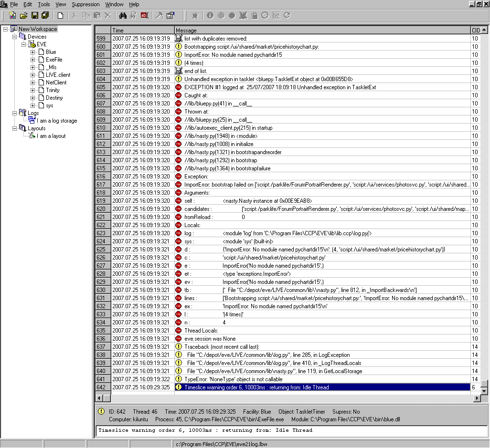
Task: Click the grayed info circle icon
Action: 210,15
